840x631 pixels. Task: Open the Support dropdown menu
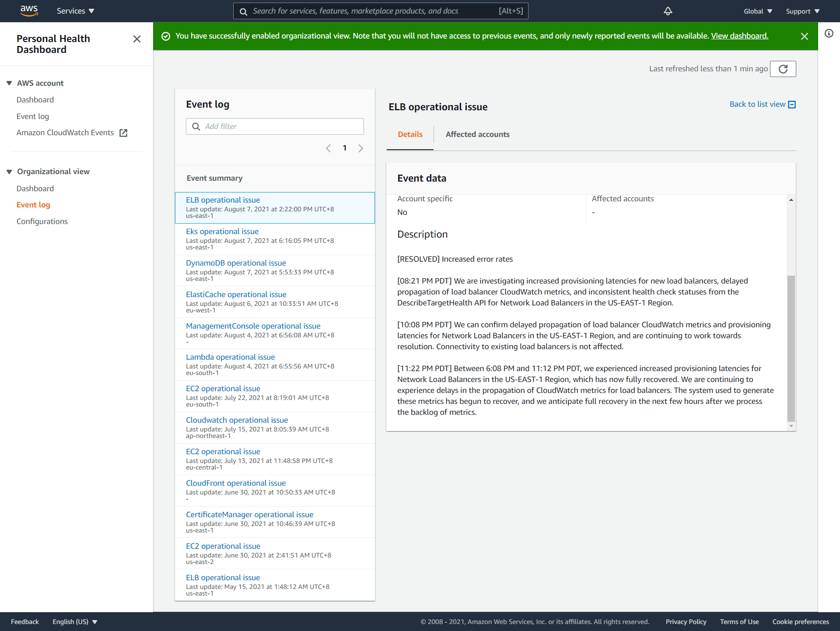(x=802, y=11)
